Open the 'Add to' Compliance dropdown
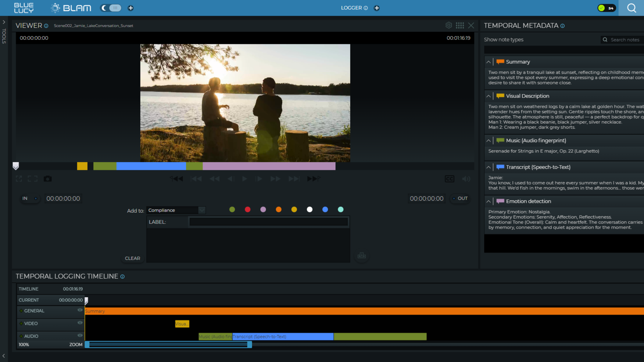This screenshot has height=362, width=644. tap(176, 210)
